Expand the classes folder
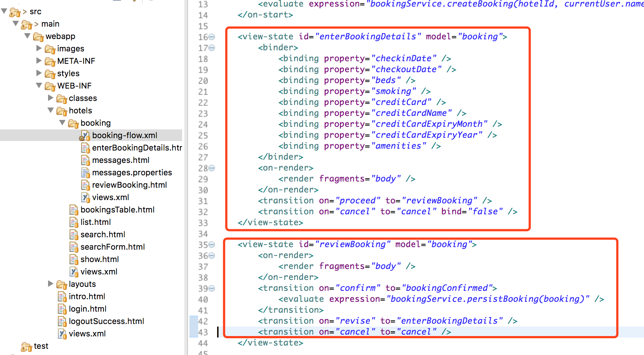 [50, 98]
